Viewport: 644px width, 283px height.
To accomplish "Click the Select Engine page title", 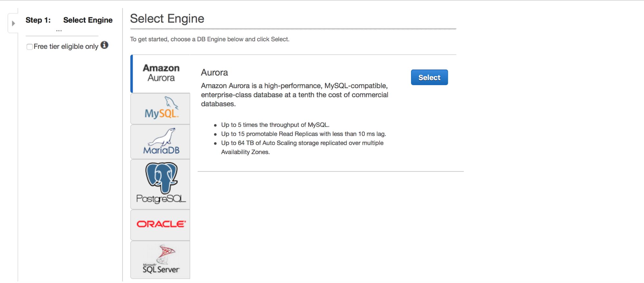I will point(167,19).
